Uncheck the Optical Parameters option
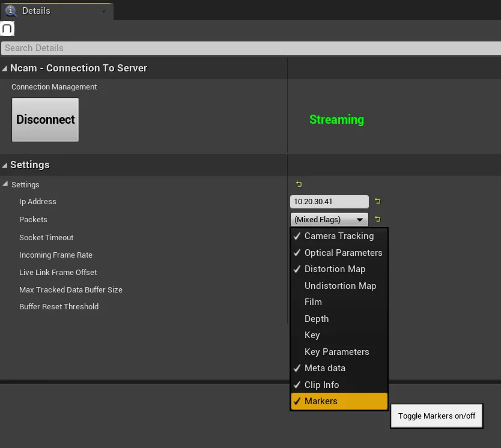The width and height of the screenshot is (501, 448). coord(339,253)
